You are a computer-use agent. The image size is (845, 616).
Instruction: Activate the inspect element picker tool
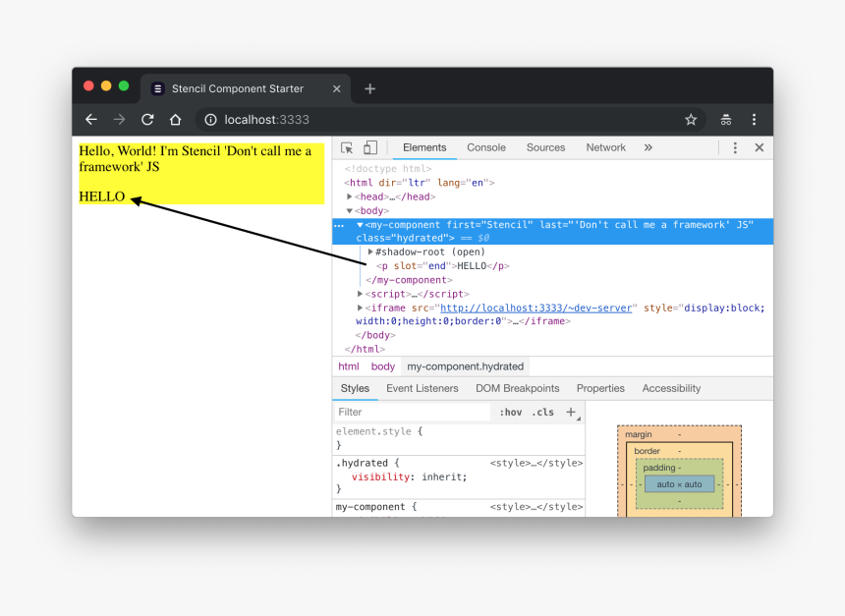tap(347, 147)
